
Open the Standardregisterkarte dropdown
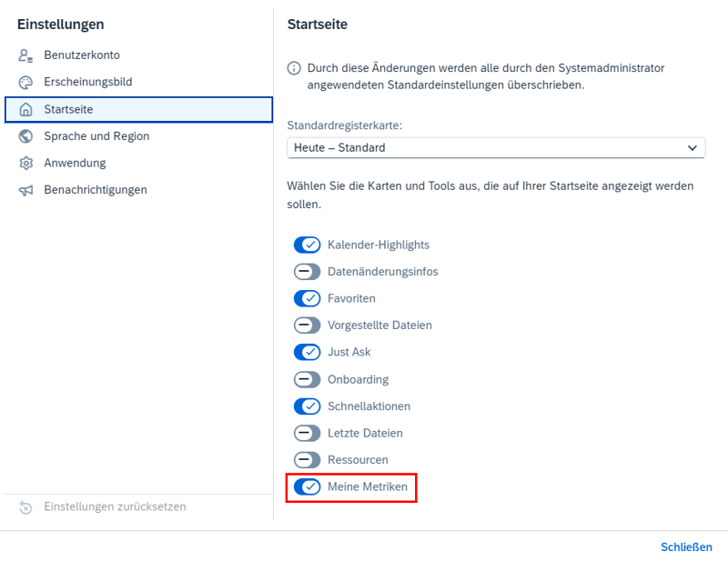496,147
